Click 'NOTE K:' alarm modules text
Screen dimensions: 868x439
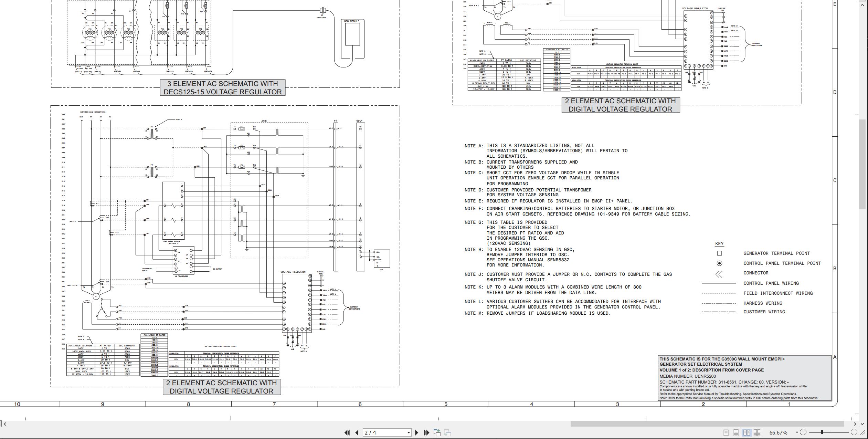[x=553, y=290]
